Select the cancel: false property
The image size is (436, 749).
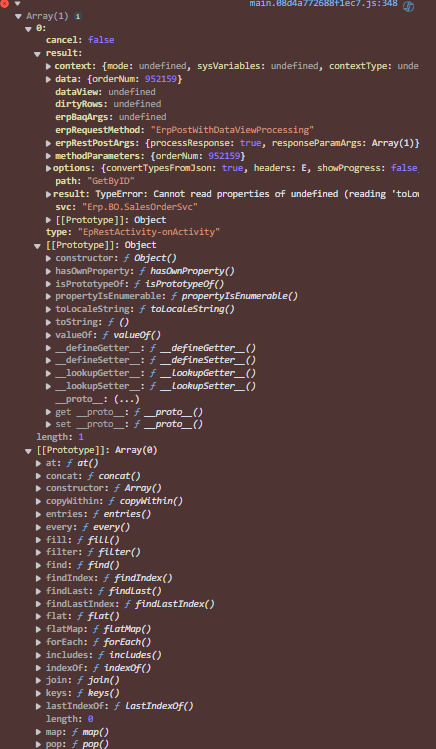click(80, 40)
